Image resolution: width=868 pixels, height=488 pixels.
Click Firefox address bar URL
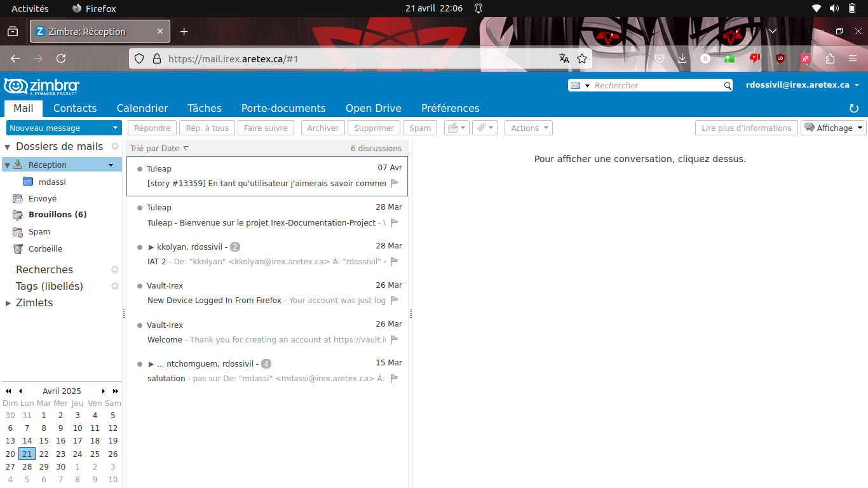pos(233,58)
